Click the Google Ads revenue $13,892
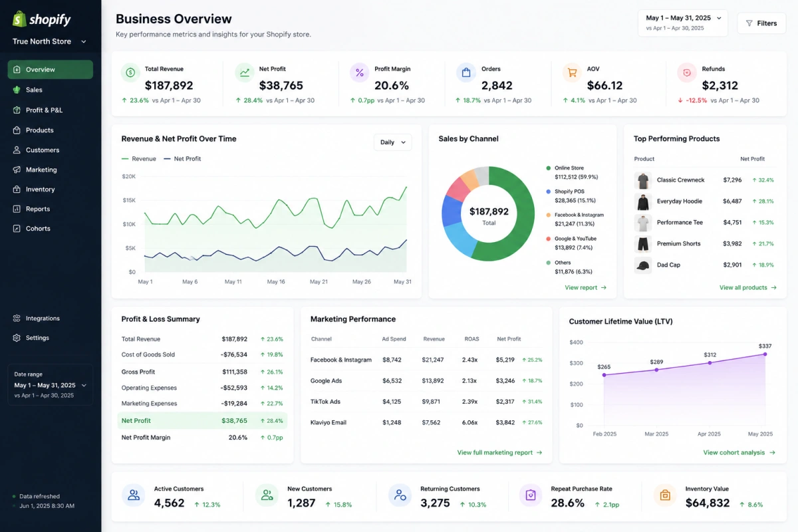Screen dimensions: 798x532 pos(433,381)
